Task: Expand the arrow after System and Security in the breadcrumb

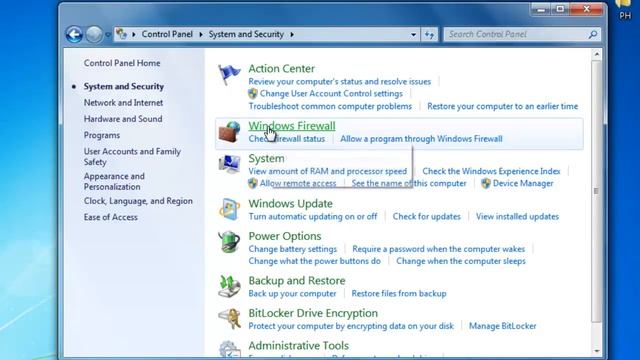Action: 292,35
